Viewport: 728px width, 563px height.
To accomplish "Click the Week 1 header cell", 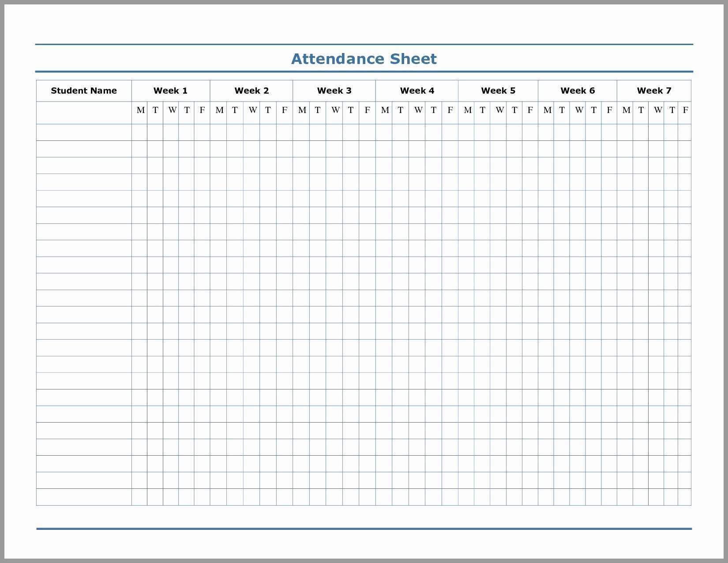I will [170, 91].
